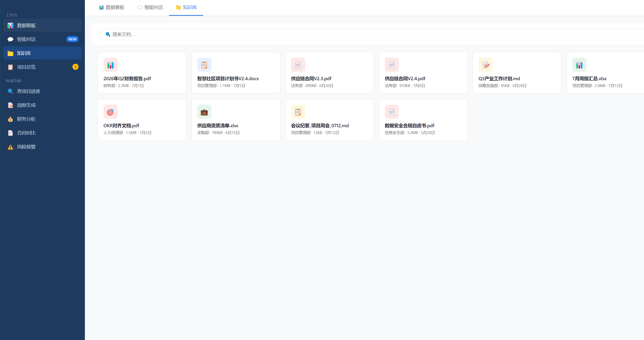The width and height of the screenshot is (644, 340).
Task: Click the 周报生成 quick function
Action: (43, 105)
